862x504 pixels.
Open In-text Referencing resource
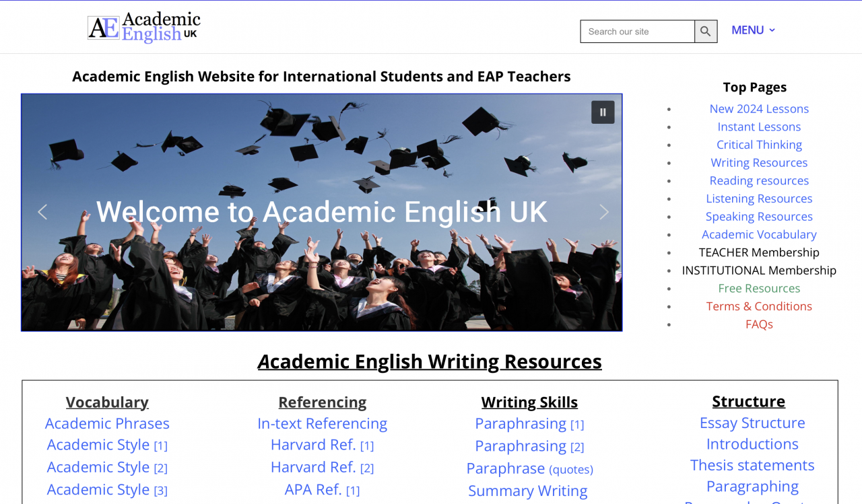click(x=322, y=423)
